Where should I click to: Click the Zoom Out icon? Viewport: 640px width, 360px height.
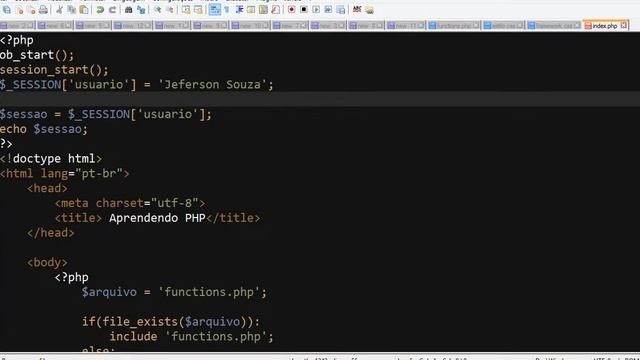[170, 10]
